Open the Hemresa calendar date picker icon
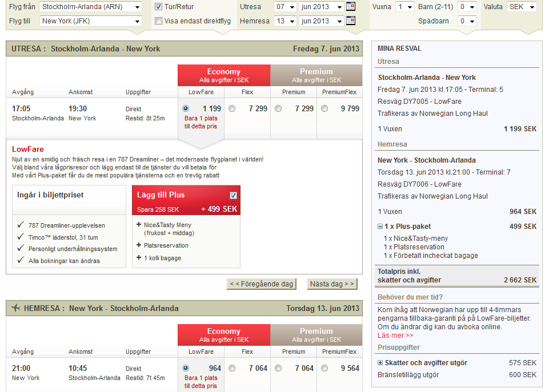The height and width of the screenshot is (392, 549). point(351,21)
